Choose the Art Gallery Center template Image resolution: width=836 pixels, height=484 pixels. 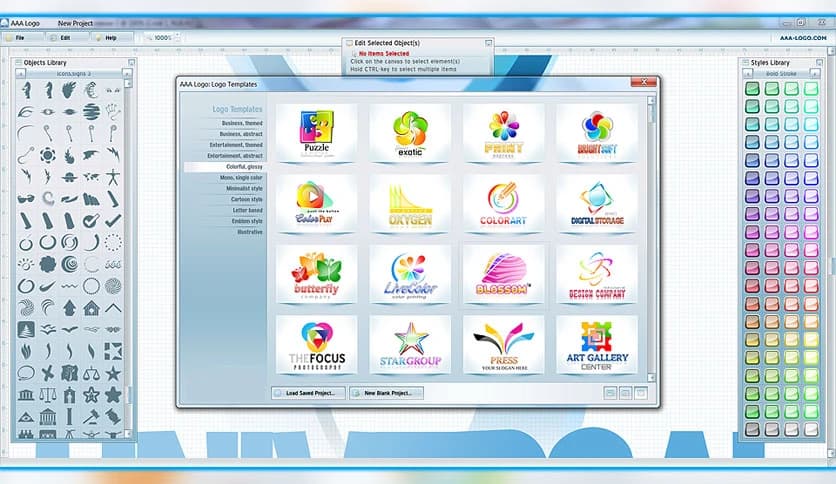(x=597, y=345)
